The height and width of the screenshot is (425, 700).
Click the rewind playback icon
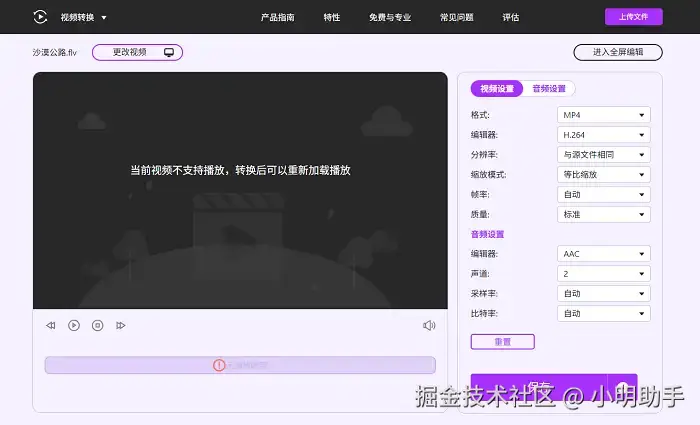click(x=50, y=325)
